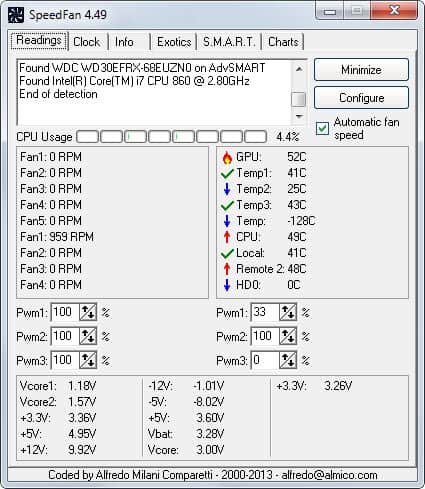Click the -128C temperature value
Image resolution: width=425 pixels, height=489 pixels.
coord(301,221)
